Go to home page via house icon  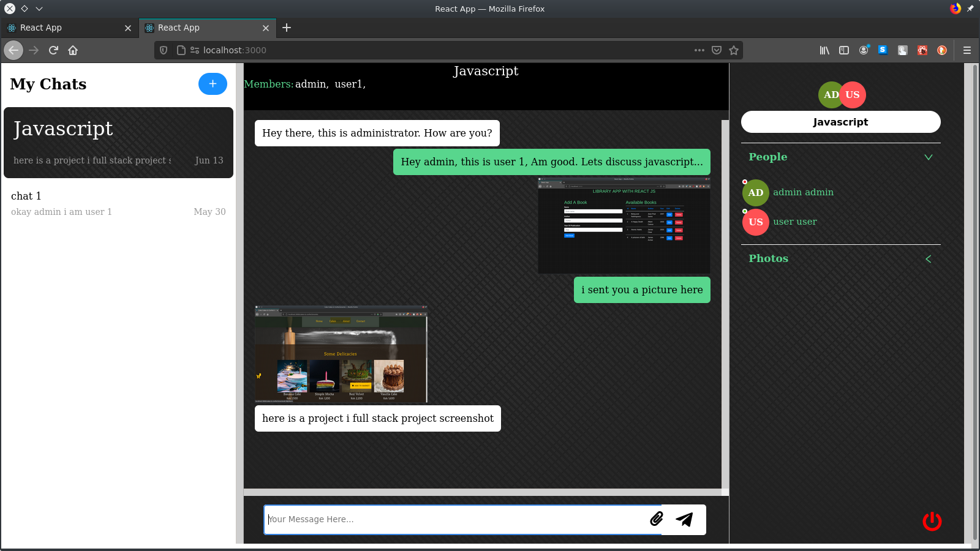click(x=73, y=50)
